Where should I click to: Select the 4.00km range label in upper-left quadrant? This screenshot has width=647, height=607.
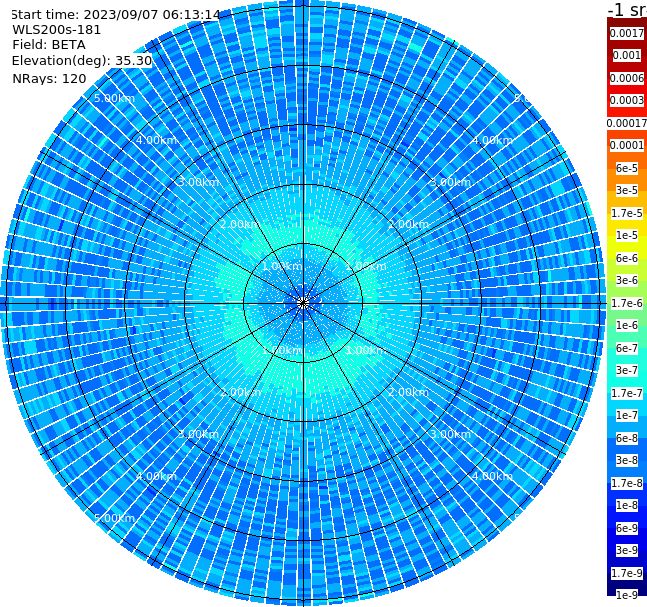(x=156, y=140)
